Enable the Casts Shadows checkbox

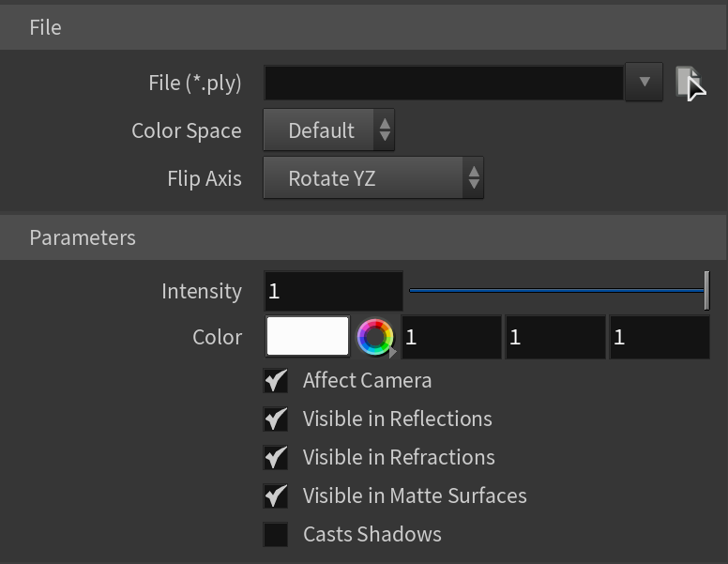pyautogui.click(x=276, y=534)
